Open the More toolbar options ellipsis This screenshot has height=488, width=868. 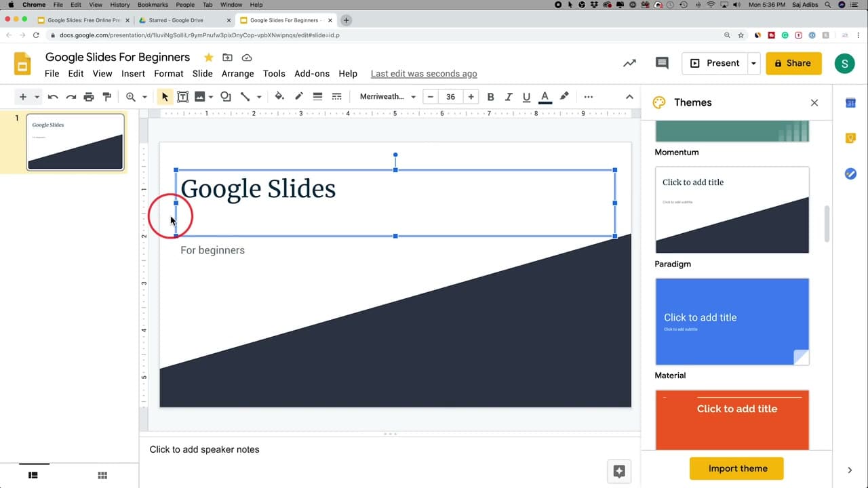point(589,97)
